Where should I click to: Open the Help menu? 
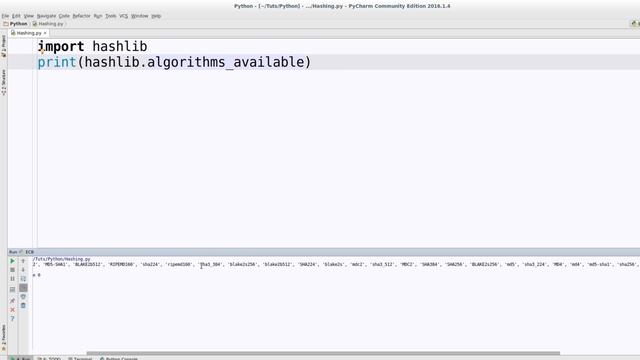click(x=156, y=16)
